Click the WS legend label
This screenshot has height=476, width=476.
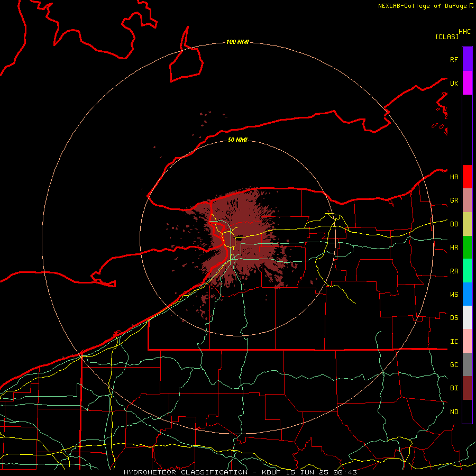[454, 295]
